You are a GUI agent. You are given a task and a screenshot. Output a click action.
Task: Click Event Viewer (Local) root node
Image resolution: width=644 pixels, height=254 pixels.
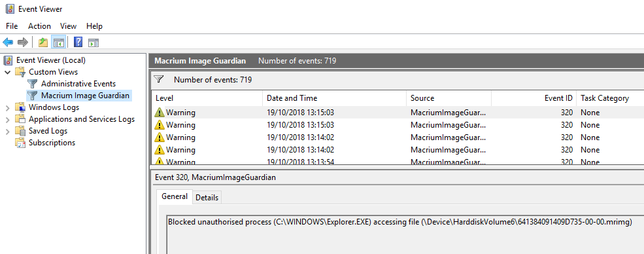[51, 60]
